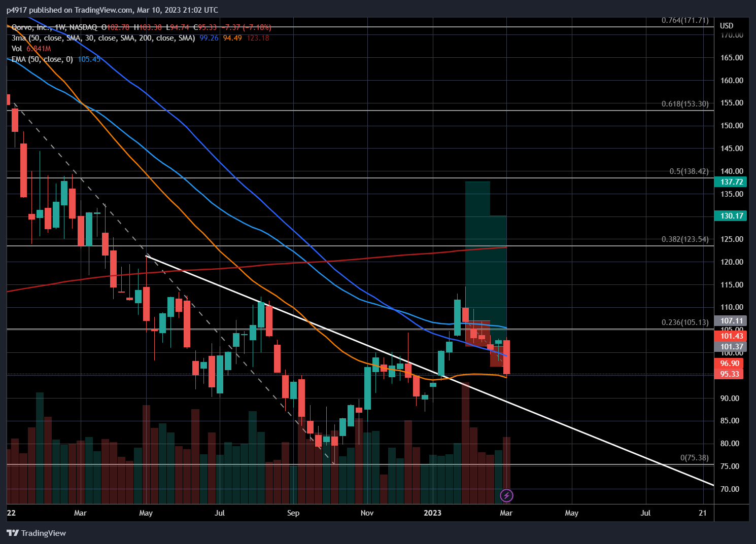Select the 0.382(123.54) Fibonacci level label
Screen dimensions: 756x544
tap(685, 239)
